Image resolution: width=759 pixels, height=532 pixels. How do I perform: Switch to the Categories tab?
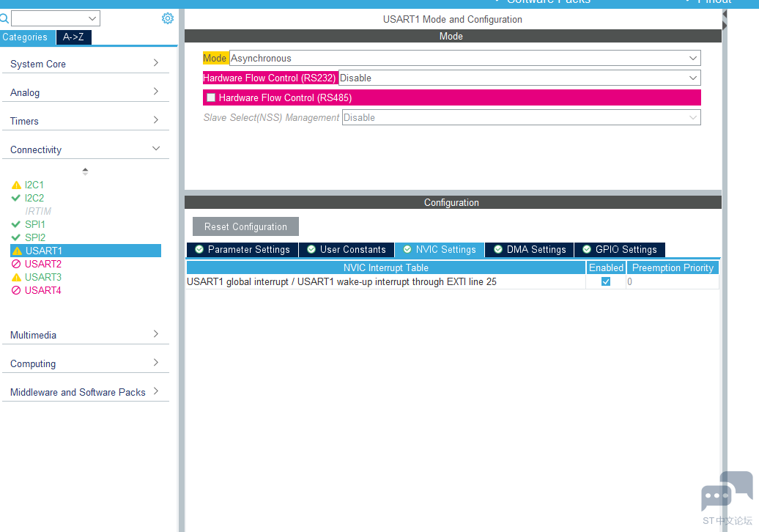(x=27, y=37)
